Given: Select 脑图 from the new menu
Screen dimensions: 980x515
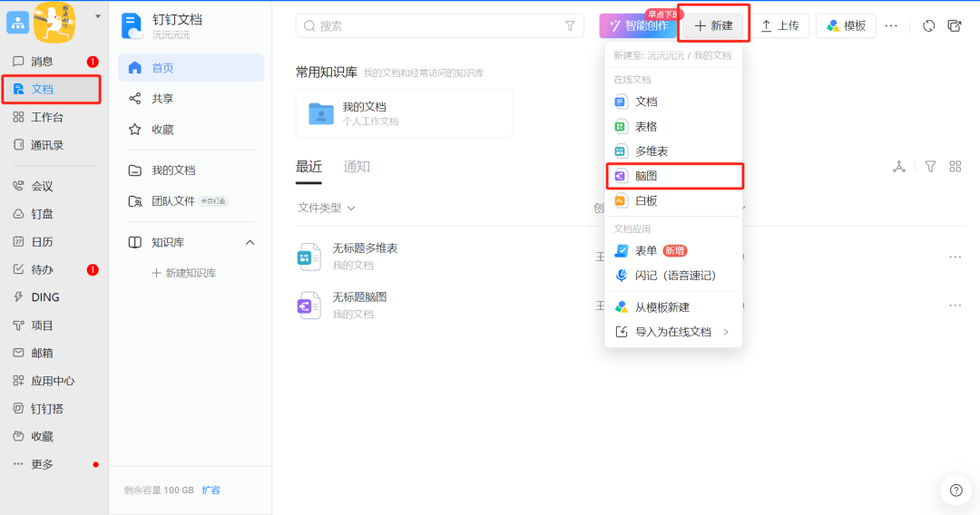Looking at the screenshot, I should 674,176.
